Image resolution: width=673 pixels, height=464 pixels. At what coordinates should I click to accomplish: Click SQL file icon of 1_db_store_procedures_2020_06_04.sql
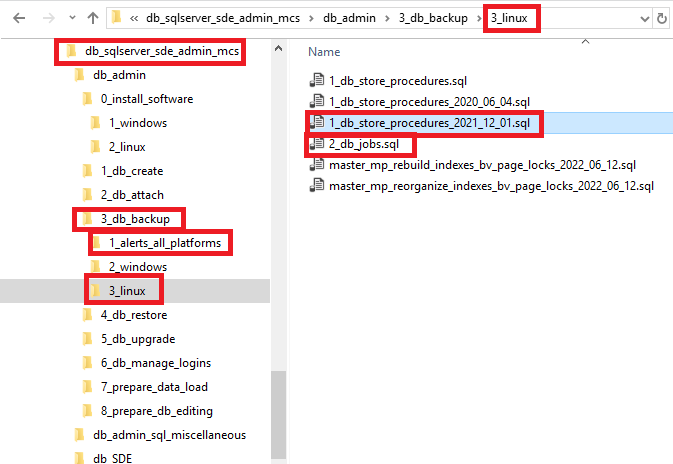[x=317, y=101]
